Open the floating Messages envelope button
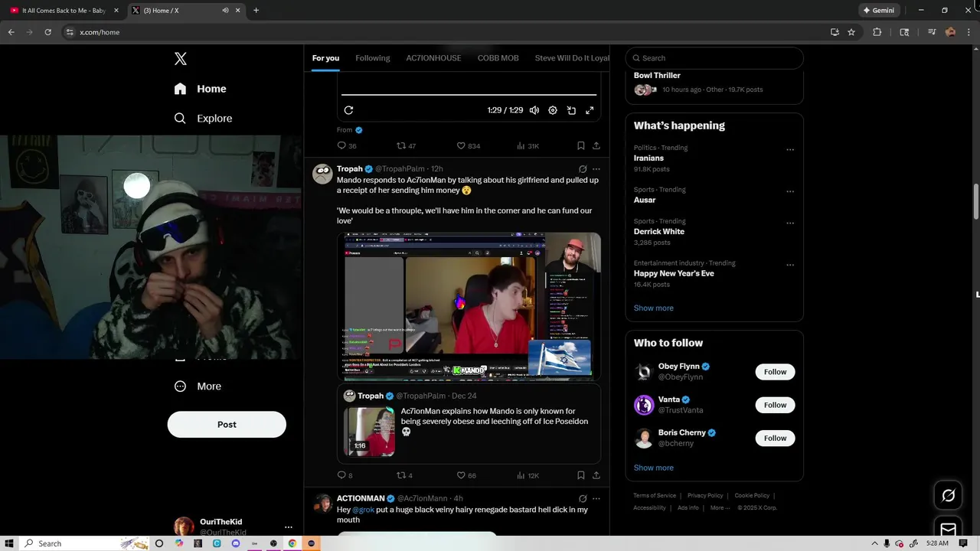Image resolution: width=980 pixels, height=551 pixels. pos(948,530)
